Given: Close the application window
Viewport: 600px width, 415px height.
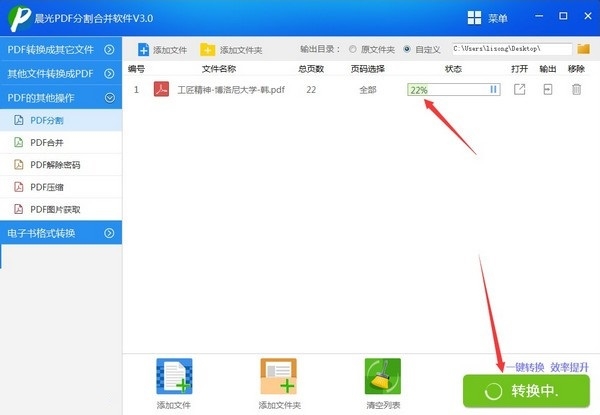Looking at the screenshot, I should (x=588, y=16).
